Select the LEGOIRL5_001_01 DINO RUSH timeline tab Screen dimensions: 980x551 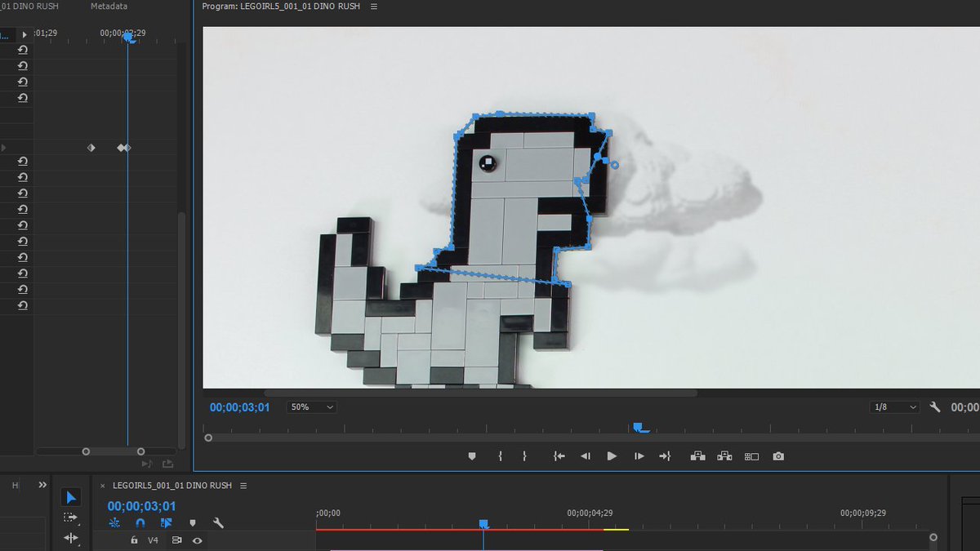(x=171, y=486)
